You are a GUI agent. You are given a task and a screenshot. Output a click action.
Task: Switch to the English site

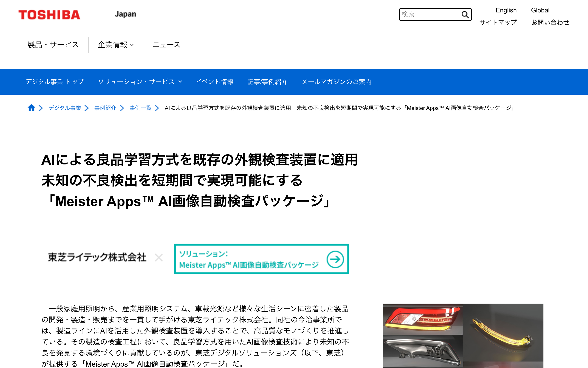pos(506,10)
